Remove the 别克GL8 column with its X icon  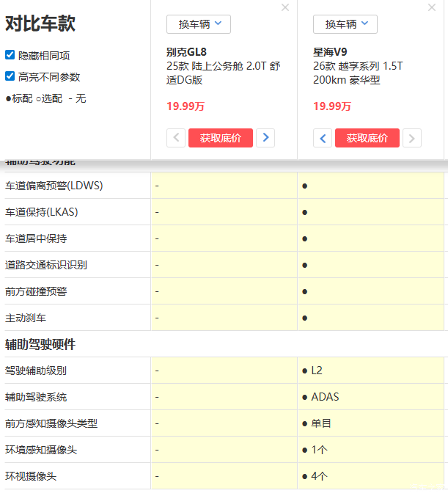(x=285, y=7)
